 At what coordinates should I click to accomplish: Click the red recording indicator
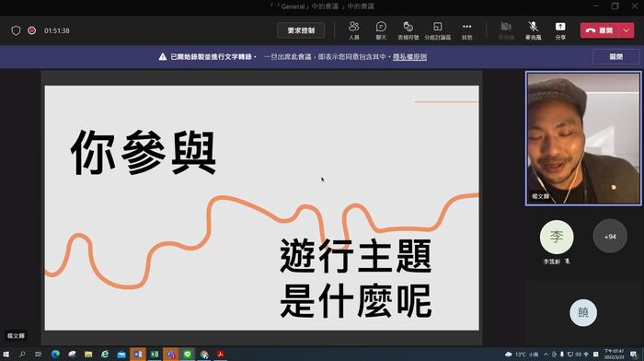pyautogui.click(x=31, y=30)
